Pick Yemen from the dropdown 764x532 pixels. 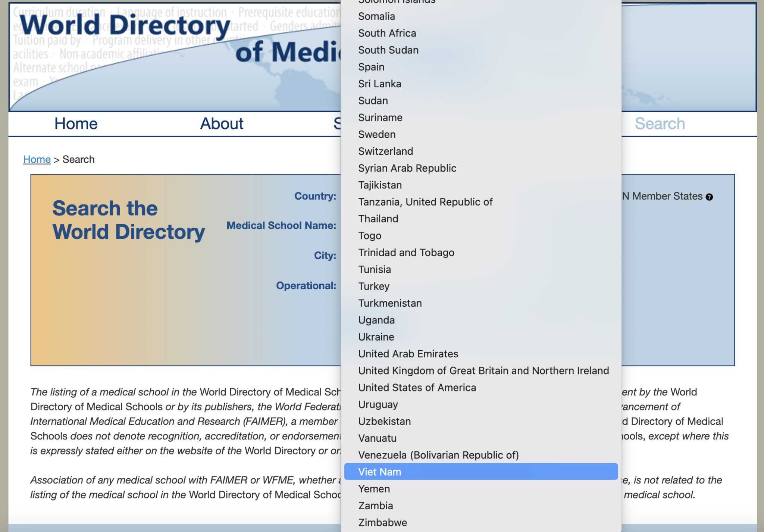pos(481,489)
